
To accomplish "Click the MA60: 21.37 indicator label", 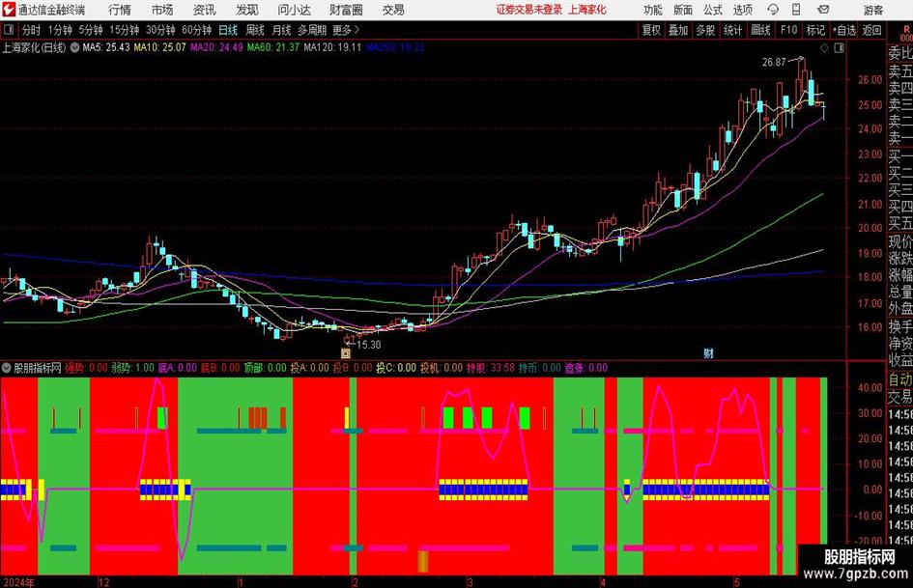I will (x=273, y=47).
